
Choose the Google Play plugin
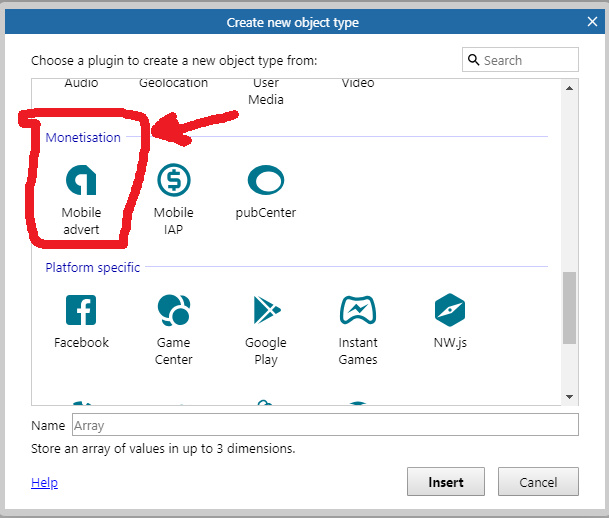tap(265, 311)
